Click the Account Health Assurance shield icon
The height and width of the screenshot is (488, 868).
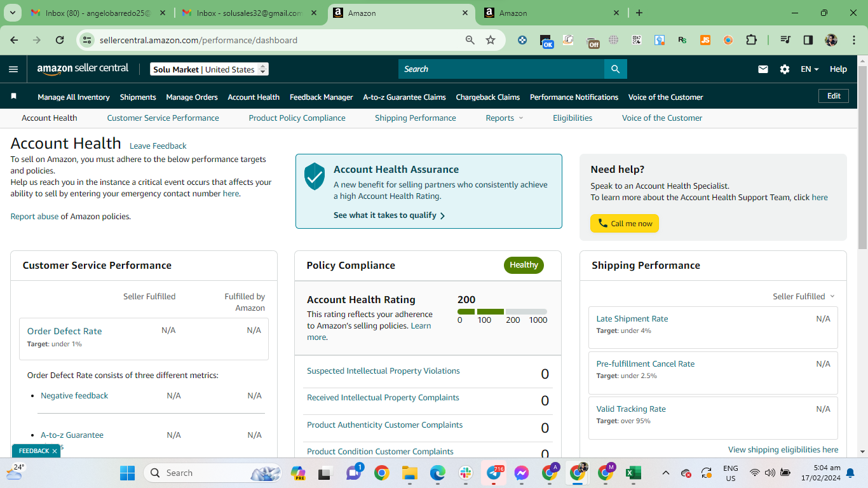(315, 176)
